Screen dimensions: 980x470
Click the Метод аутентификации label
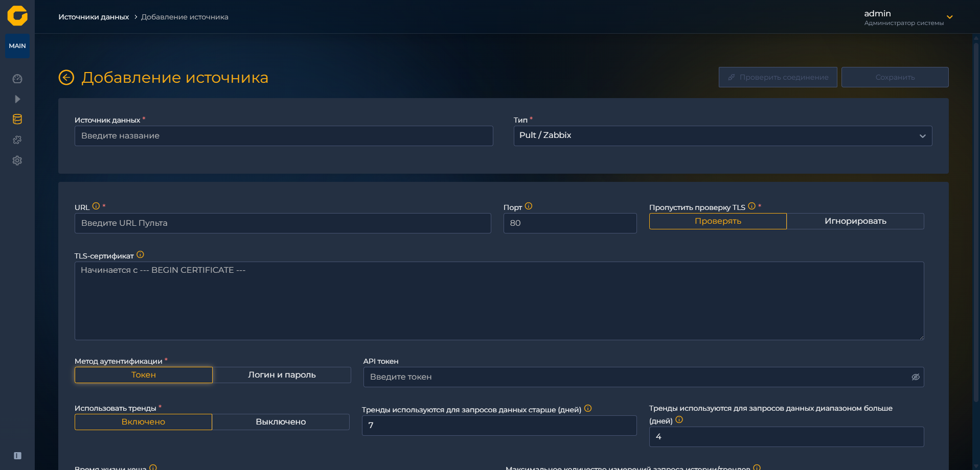pos(119,361)
